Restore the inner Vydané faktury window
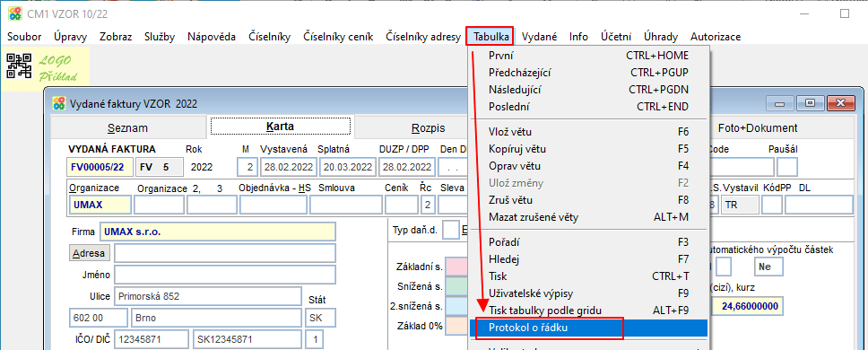Screen dimensions: 868x350 click(x=810, y=102)
